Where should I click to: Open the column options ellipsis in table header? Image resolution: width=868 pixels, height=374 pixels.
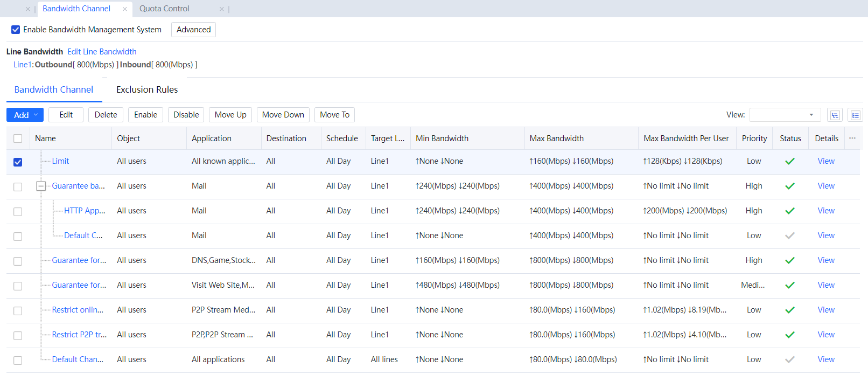[852, 138]
